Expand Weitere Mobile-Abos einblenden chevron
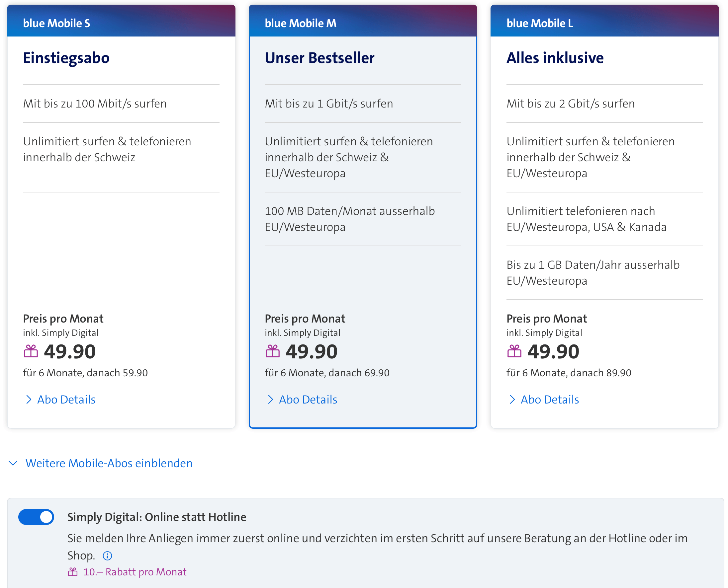 (x=13, y=463)
